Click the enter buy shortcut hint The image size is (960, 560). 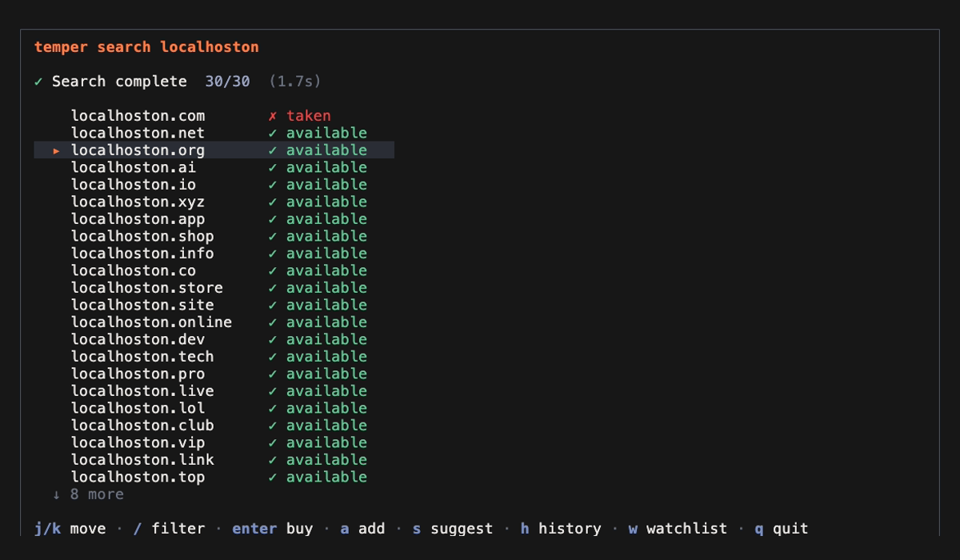pyautogui.click(x=272, y=529)
